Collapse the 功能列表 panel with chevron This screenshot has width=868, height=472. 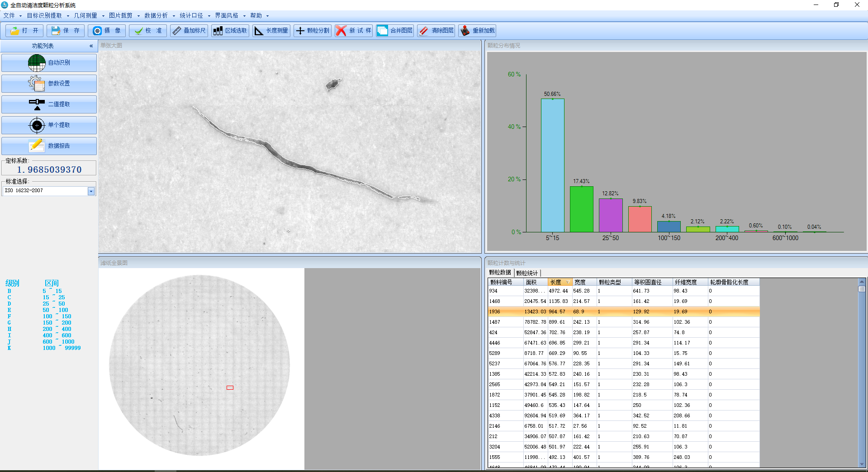coord(91,46)
